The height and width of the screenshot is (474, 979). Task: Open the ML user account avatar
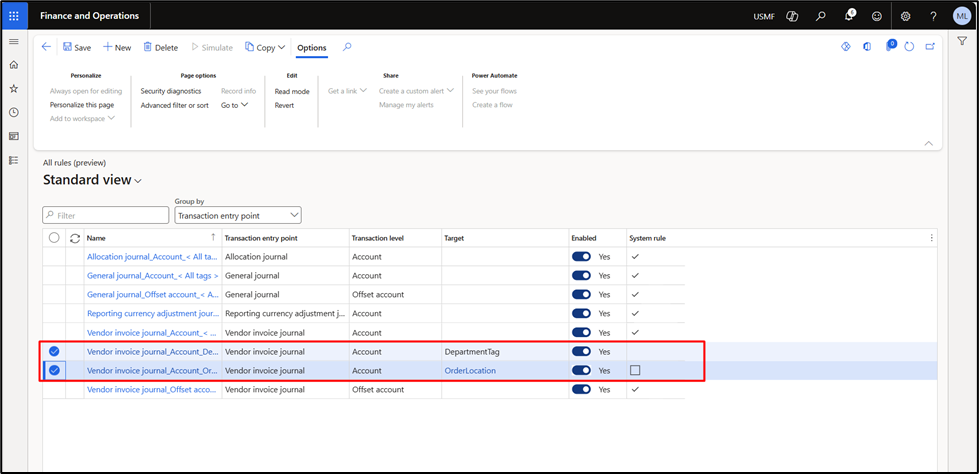[962, 16]
